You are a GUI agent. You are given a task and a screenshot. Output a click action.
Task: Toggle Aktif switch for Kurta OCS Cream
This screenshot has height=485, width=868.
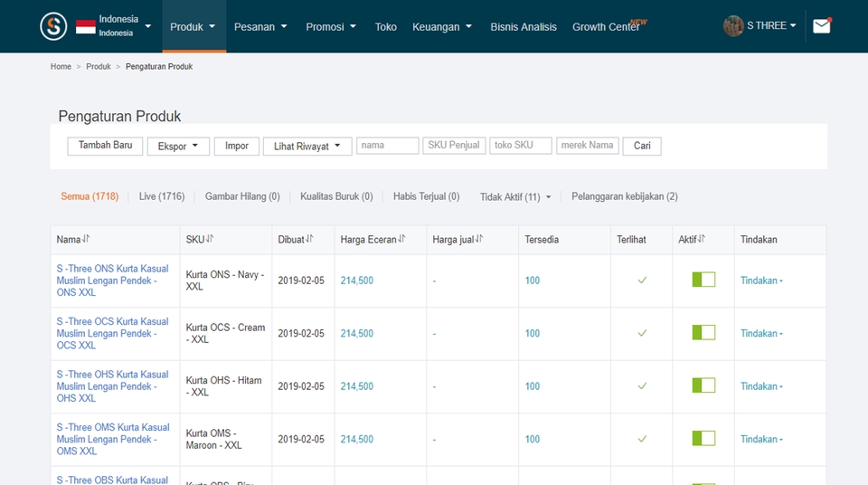(x=703, y=333)
